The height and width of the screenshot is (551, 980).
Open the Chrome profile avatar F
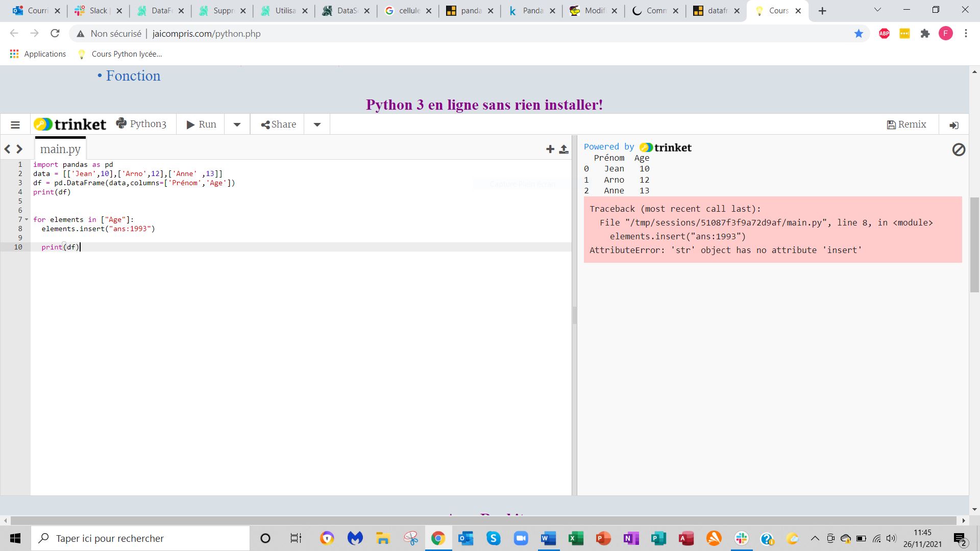pos(946,34)
